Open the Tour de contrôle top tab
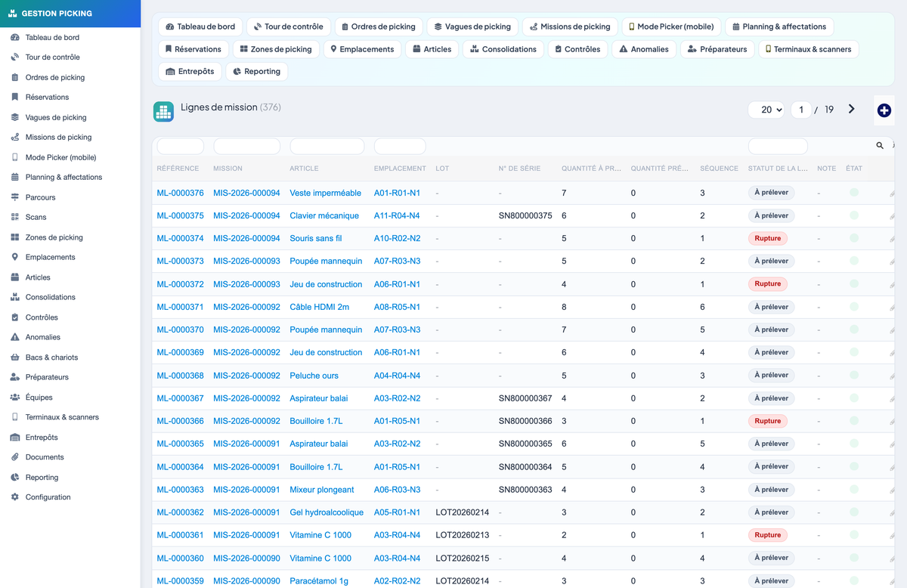 point(289,26)
